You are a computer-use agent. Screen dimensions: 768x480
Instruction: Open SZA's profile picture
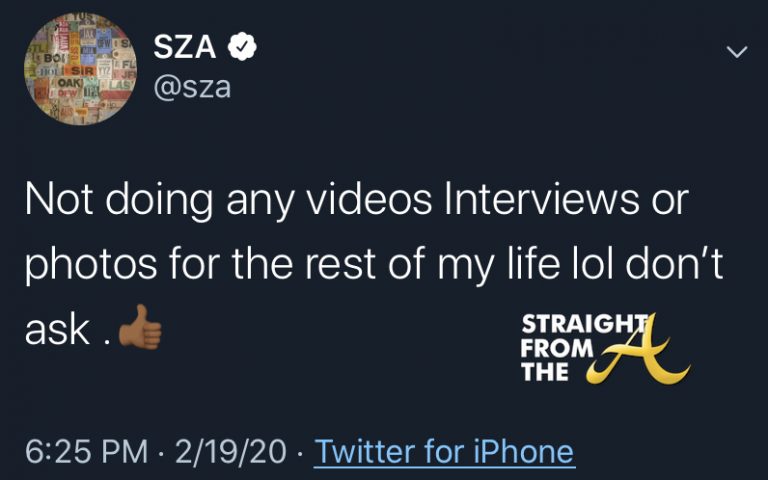tap(80, 69)
